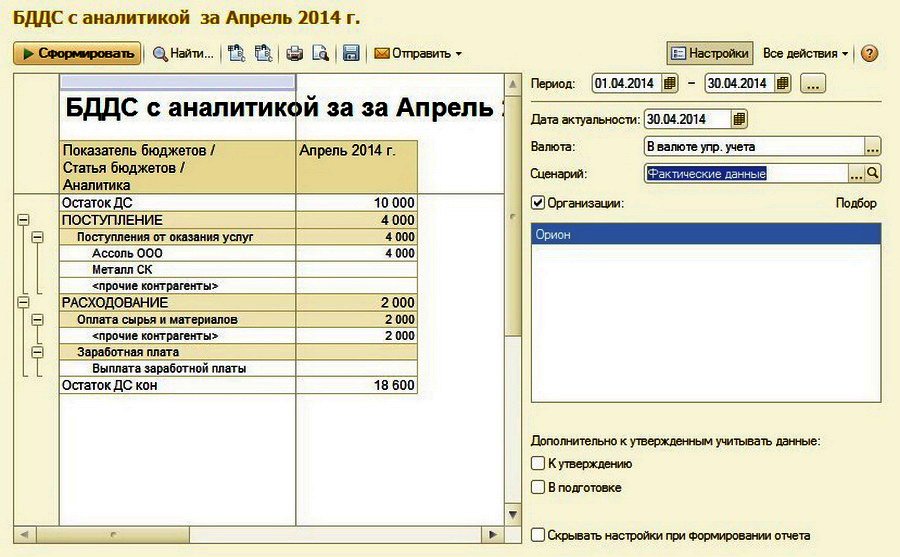Open the Отправить dropdown
Screen dimensions: 900x557
[x=418, y=53]
